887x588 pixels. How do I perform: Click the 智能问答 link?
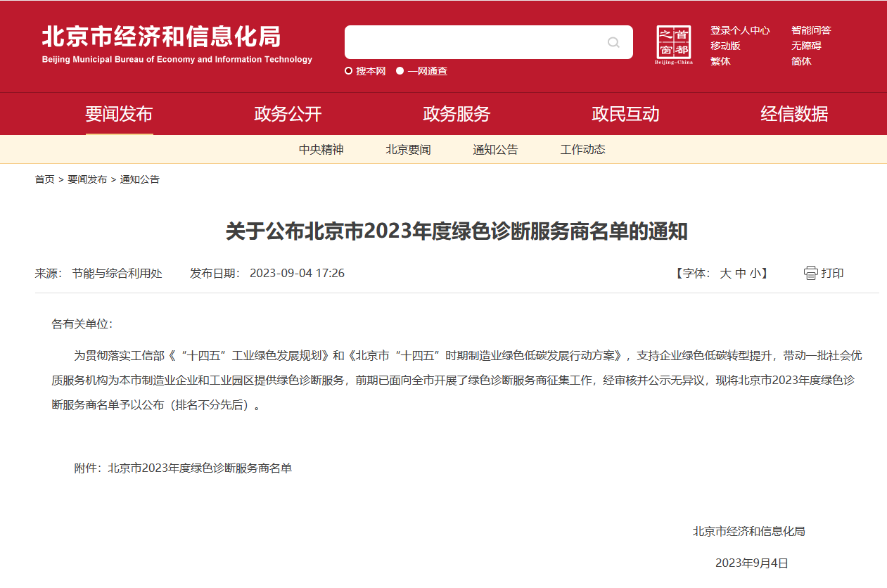tap(811, 30)
